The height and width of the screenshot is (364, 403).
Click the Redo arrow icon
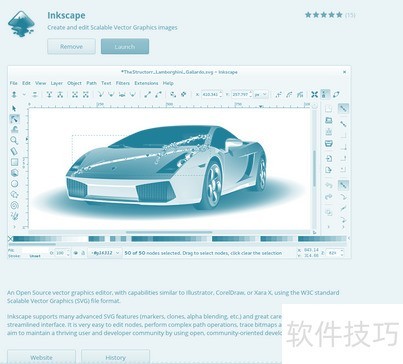[329, 197]
